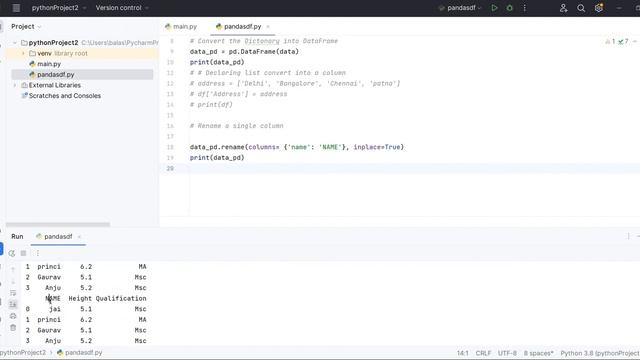Screen dimensions: 640x360
Task: Select pandasdf.py in project tree
Action: click(x=56, y=75)
